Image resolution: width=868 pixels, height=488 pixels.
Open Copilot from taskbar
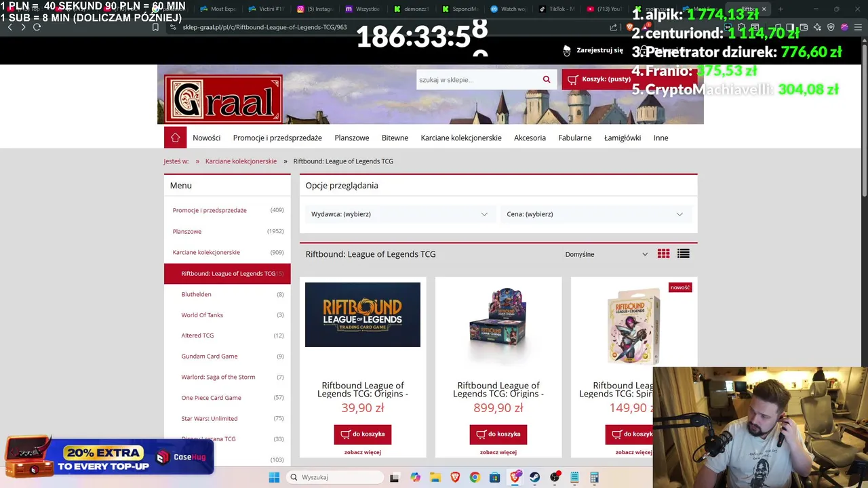coord(415,477)
